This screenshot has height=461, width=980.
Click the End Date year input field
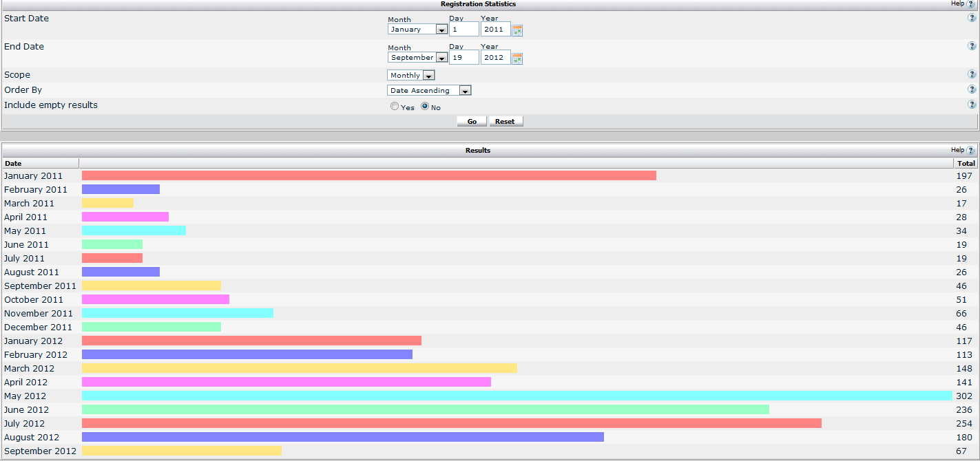tap(495, 58)
